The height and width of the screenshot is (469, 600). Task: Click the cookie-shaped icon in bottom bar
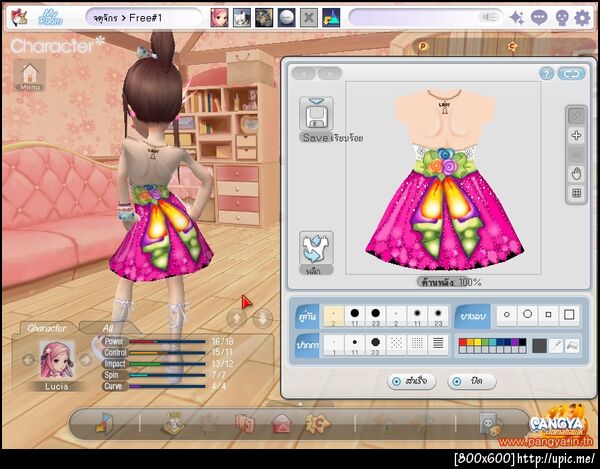(318, 423)
